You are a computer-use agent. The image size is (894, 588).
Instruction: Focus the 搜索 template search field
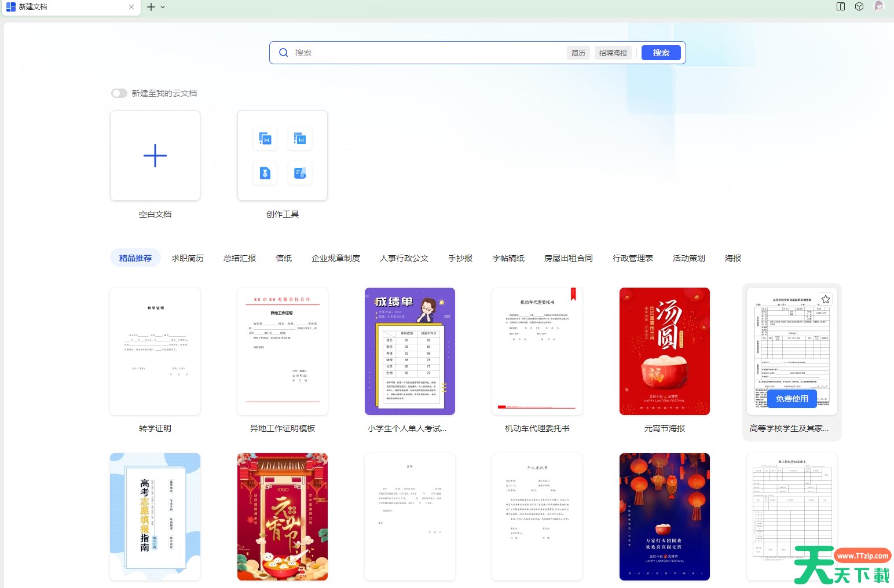pyautogui.click(x=428, y=53)
